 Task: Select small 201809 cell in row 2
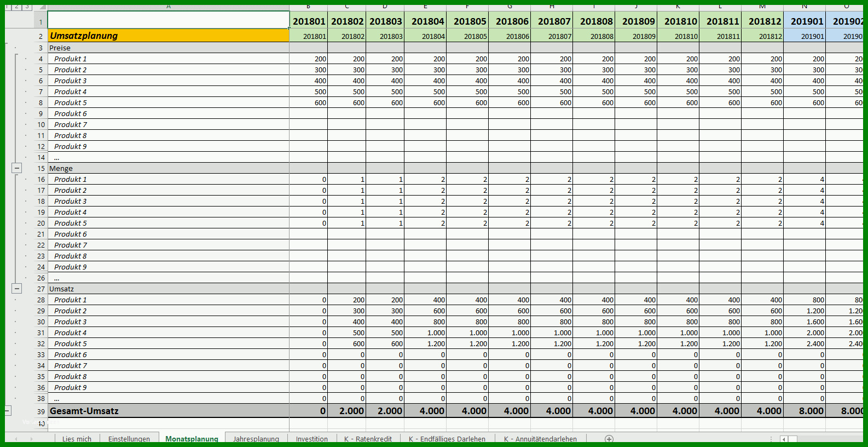pyautogui.click(x=636, y=36)
